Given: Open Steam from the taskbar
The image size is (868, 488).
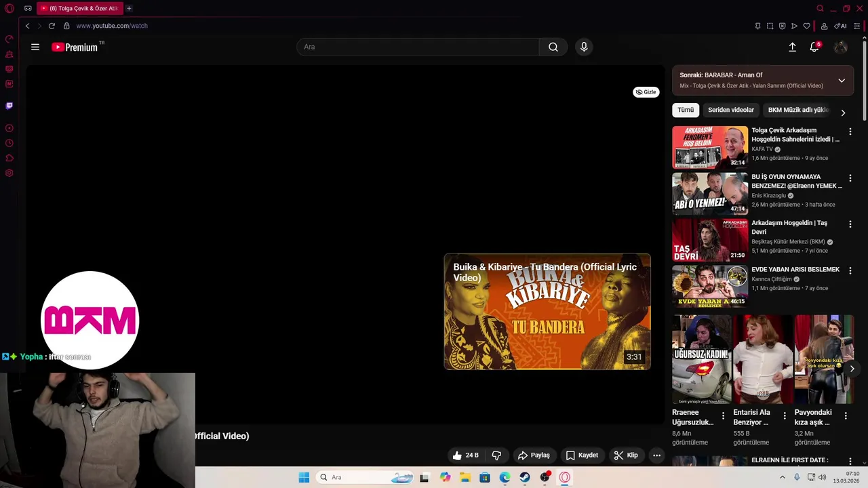Looking at the screenshot, I should tap(525, 477).
